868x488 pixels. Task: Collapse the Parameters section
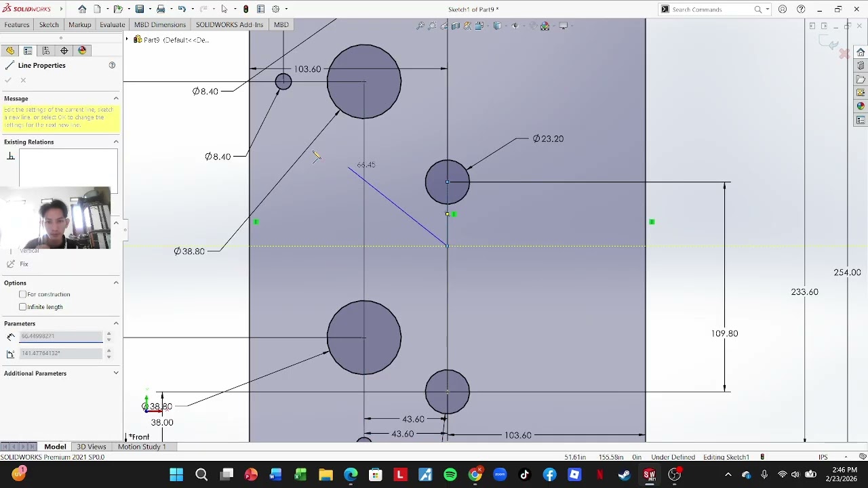click(116, 324)
